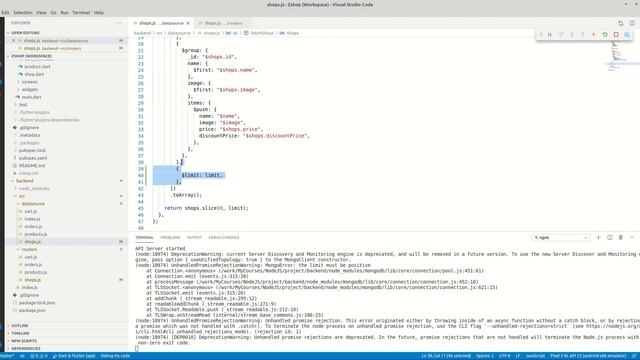Click Spaces: 2 indentation in status bar

[x=485, y=356]
